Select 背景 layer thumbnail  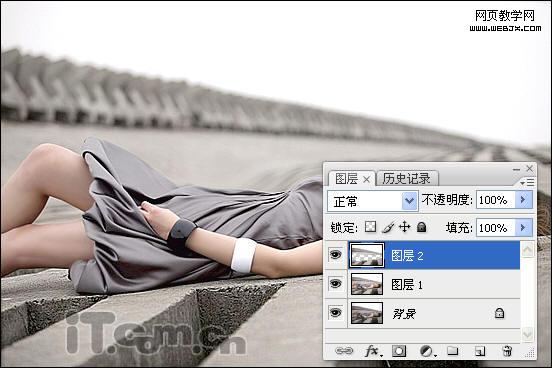pos(366,313)
